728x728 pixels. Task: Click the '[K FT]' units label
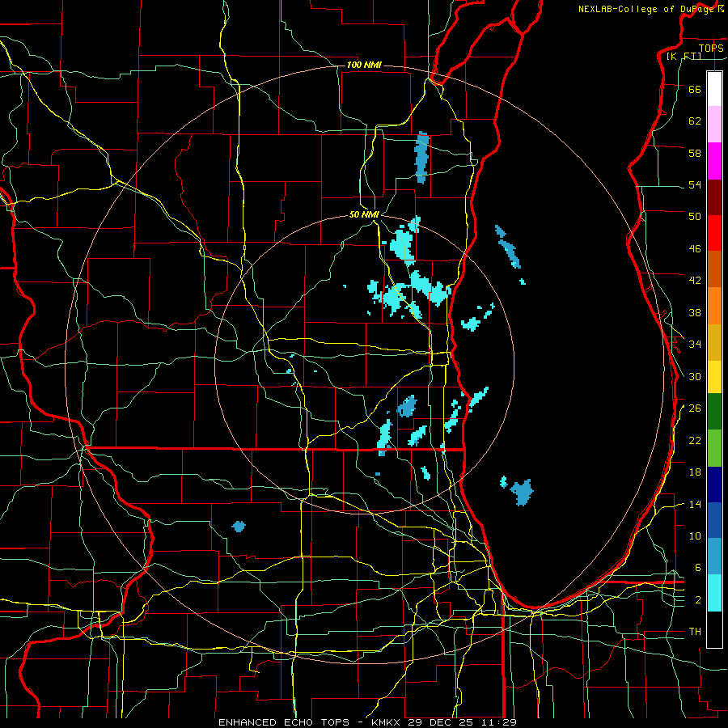(x=684, y=56)
